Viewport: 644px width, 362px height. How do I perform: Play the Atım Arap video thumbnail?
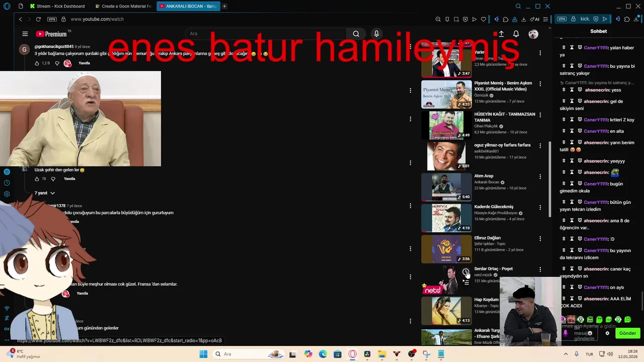(x=446, y=187)
